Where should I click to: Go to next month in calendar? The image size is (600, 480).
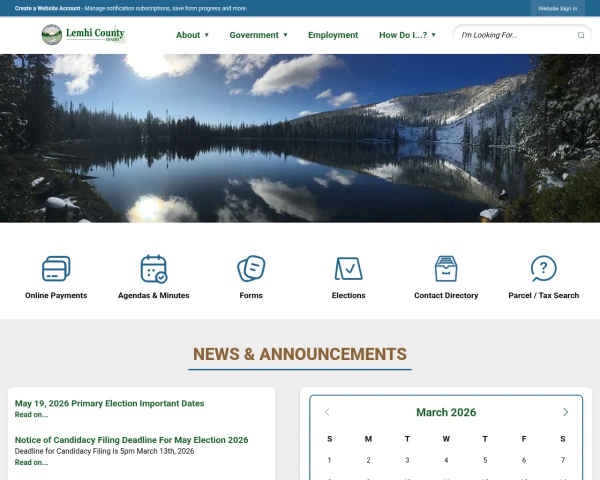pyautogui.click(x=566, y=412)
